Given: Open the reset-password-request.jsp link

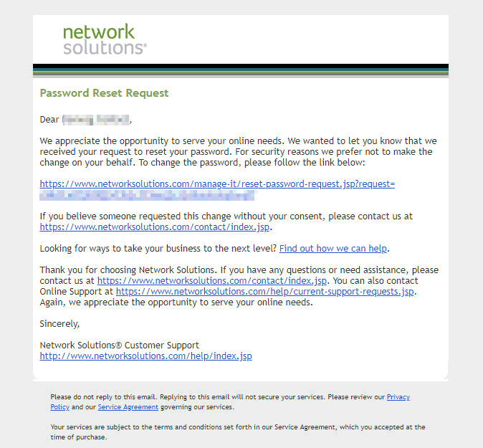Looking at the screenshot, I should click(217, 184).
